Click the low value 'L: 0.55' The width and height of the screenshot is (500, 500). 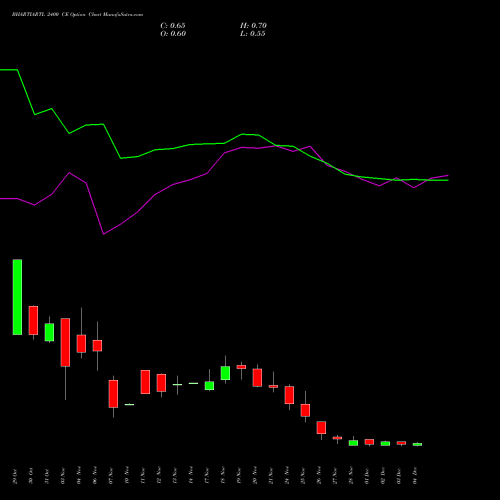pyautogui.click(x=253, y=34)
